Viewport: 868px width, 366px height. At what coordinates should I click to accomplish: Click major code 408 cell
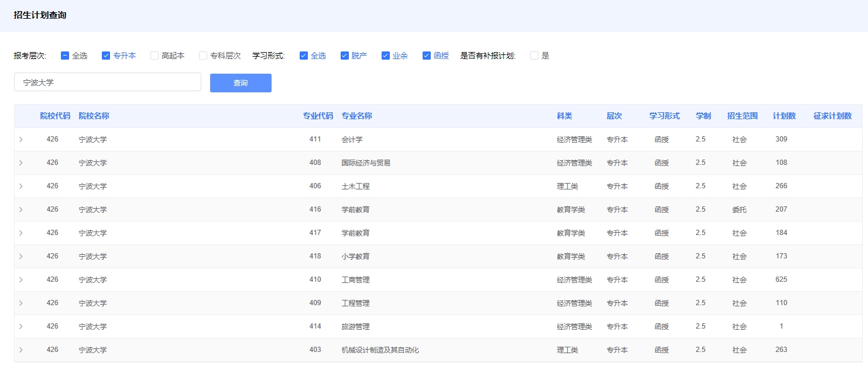(x=315, y=163)
